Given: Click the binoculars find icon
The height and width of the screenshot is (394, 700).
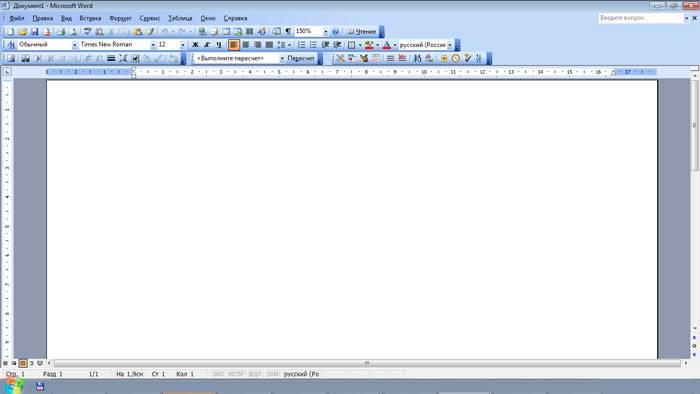Looking at the screenshot, I should pos(417,58).
